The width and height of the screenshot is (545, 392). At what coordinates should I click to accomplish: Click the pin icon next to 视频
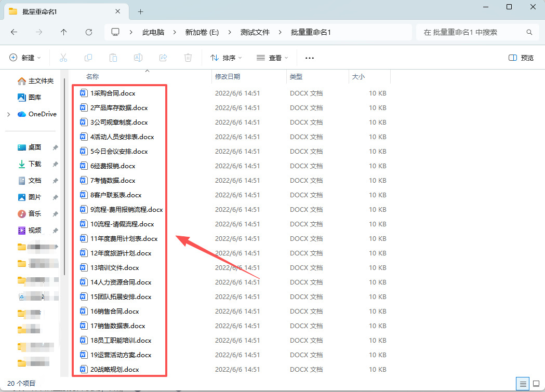click(x=55, y=231)
